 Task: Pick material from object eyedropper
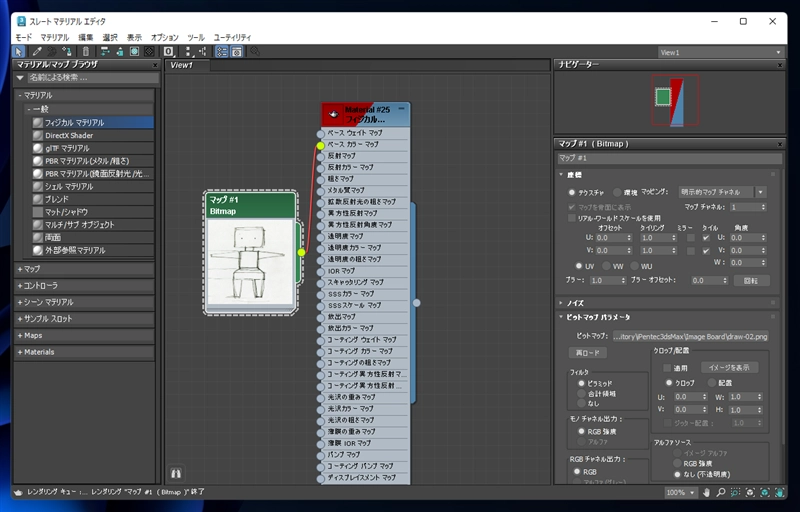coord(37,52)
